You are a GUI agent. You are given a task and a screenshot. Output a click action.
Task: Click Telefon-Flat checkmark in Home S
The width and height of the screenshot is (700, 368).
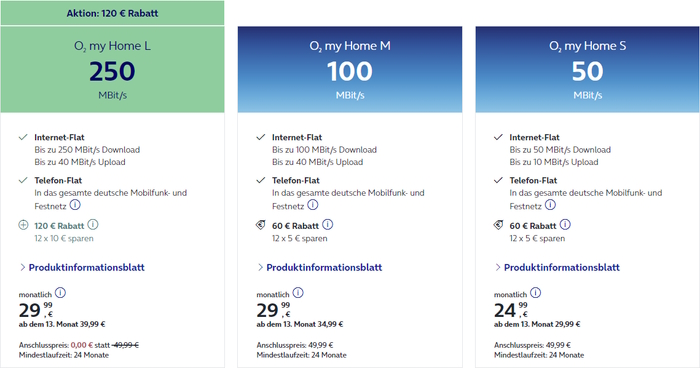point(498,180)
